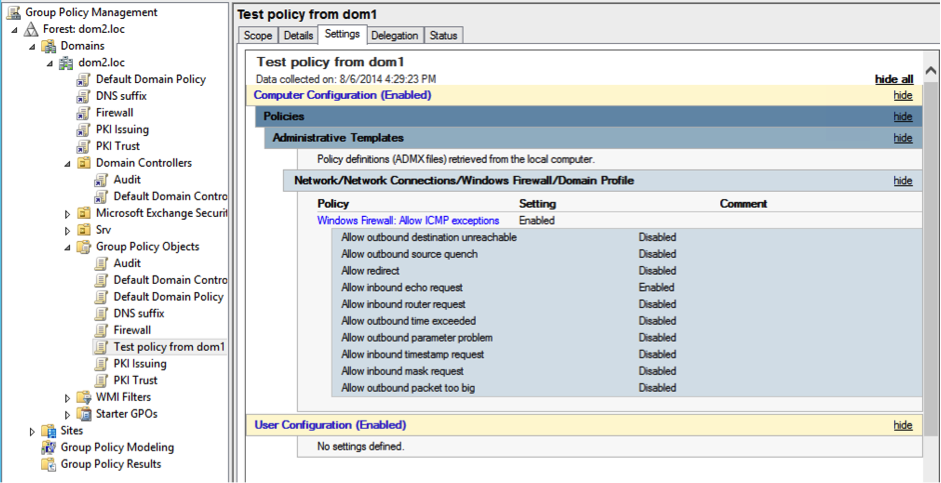Expand the Starter GPOs tree node

68,414
